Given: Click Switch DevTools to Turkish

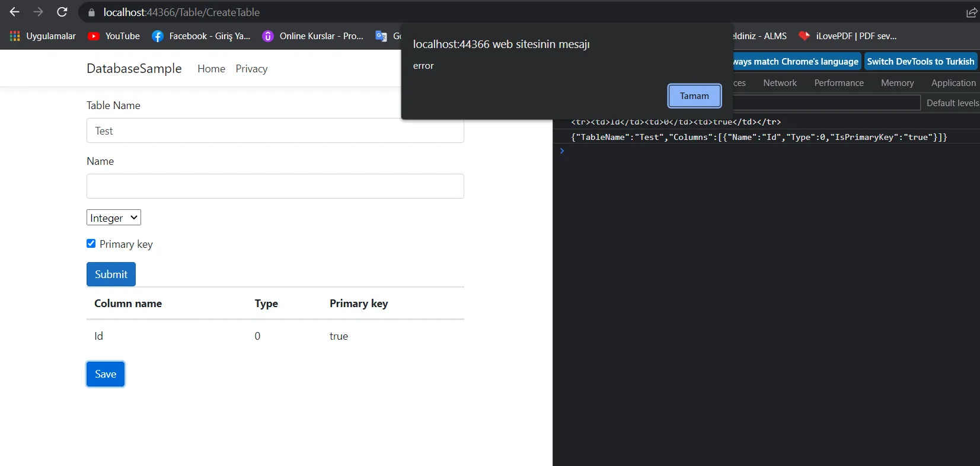Looking at the screenshot, I should (920, 62).
